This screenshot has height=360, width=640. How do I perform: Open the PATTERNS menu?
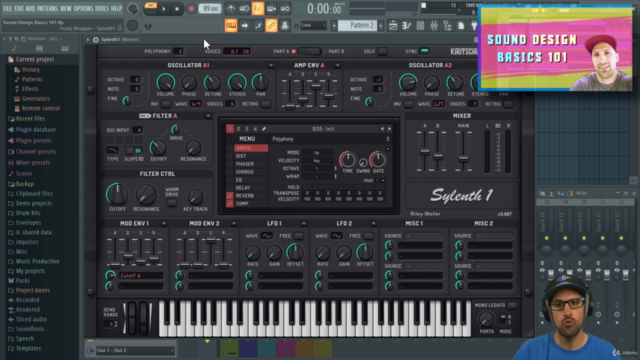click(47, 9)
